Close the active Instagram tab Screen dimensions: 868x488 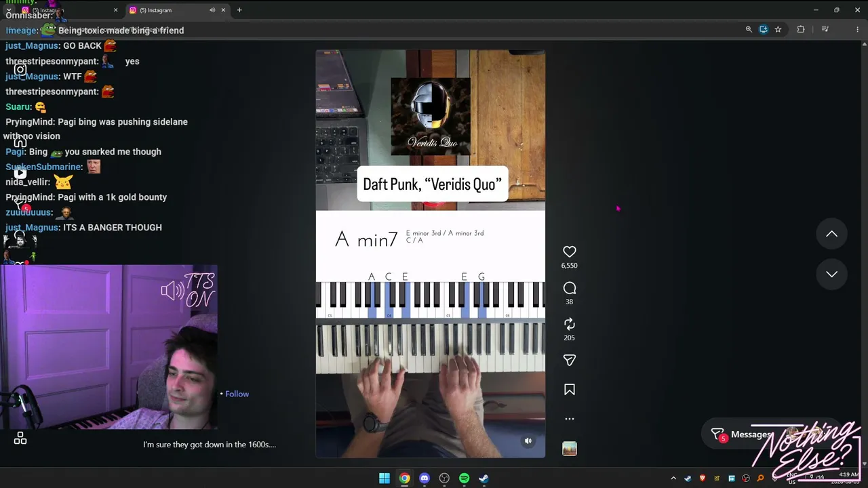pos(223,10)
